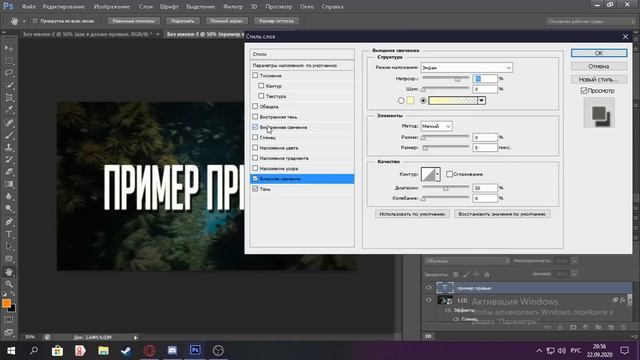640x360 pixels.
Task: Click Восстановить значения по умолчанию button
Action: click(x=502, y=214)
